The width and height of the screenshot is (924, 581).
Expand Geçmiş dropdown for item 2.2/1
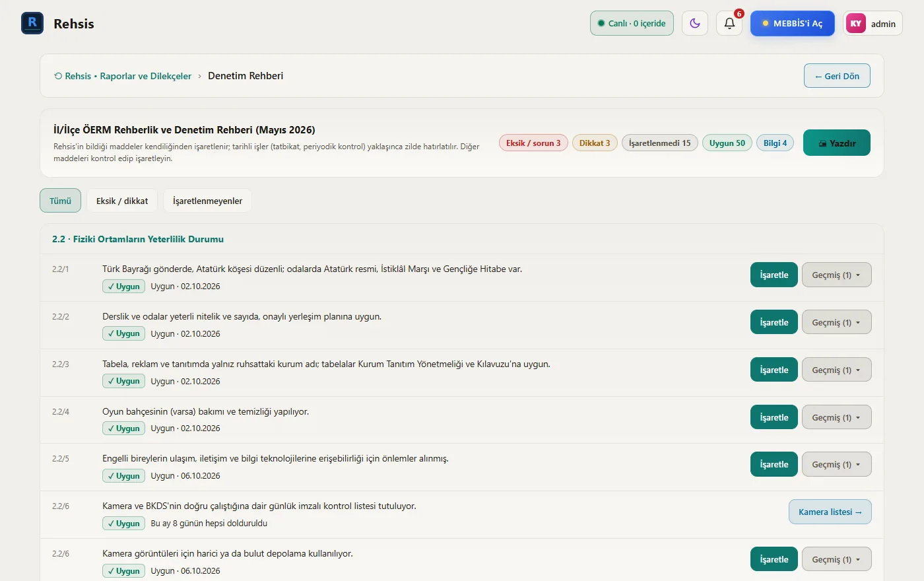pos(837,275)
